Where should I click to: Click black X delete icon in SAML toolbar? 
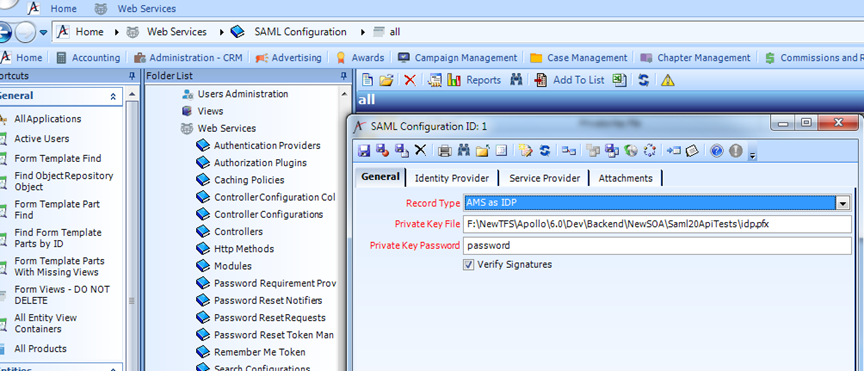[420, 150]
